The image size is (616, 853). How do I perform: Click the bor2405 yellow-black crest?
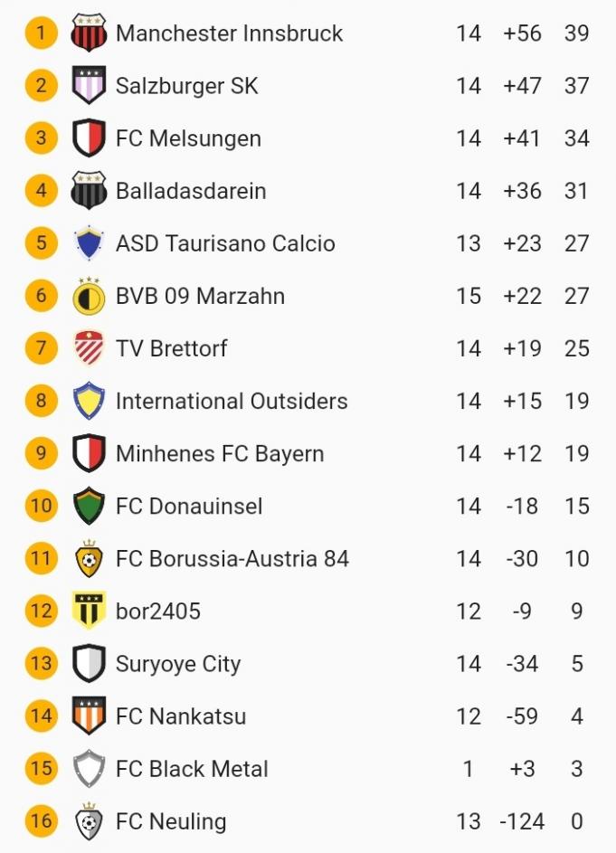[89, 611]
